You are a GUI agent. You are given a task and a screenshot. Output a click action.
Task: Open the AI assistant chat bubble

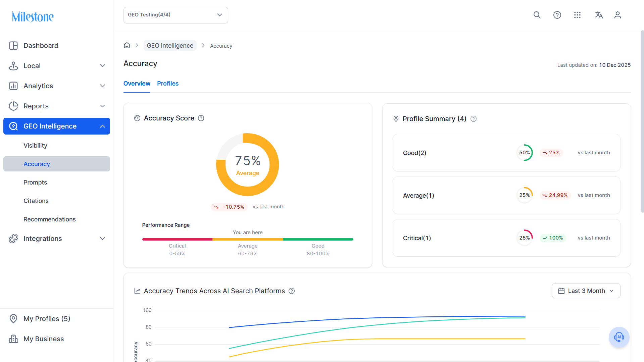point(619,337)
